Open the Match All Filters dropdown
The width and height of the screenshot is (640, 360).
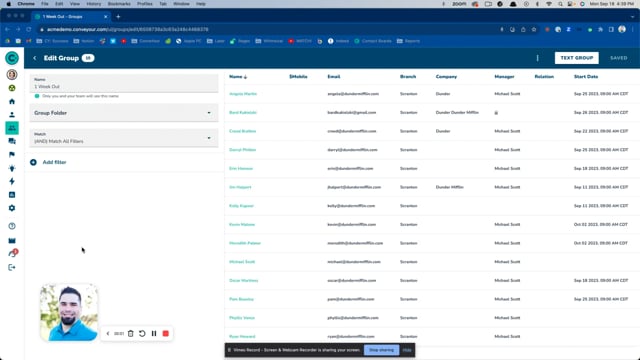pyautogui.click(x=124, y=138)
